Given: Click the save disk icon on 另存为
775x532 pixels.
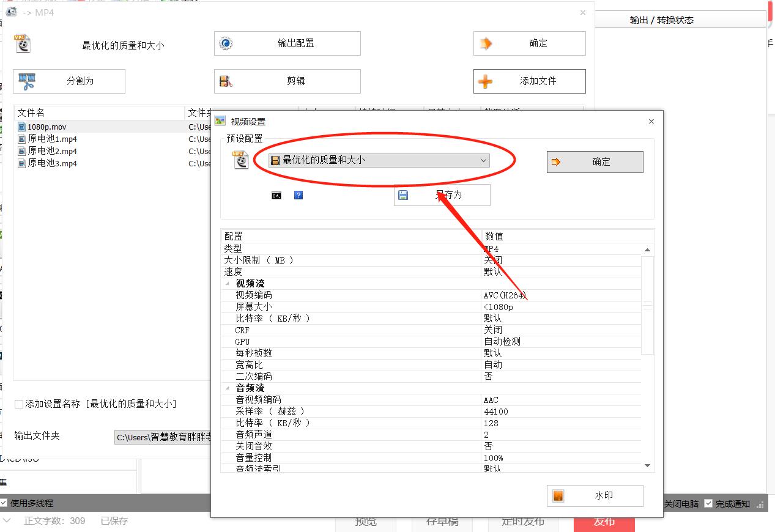Looking at the screenshot, I should coord(402,194).
